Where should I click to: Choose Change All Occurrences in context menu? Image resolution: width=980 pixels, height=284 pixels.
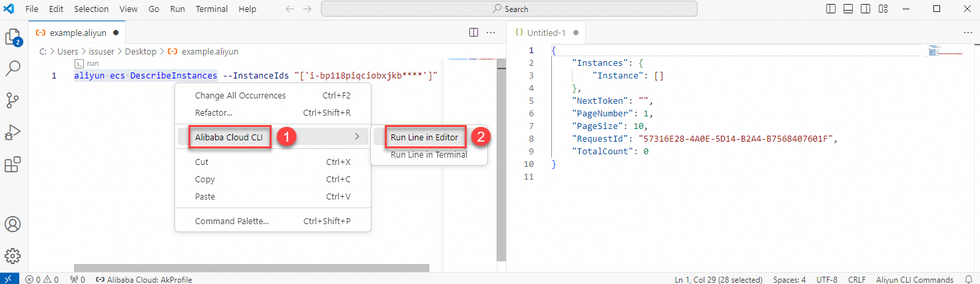point(273,96)
